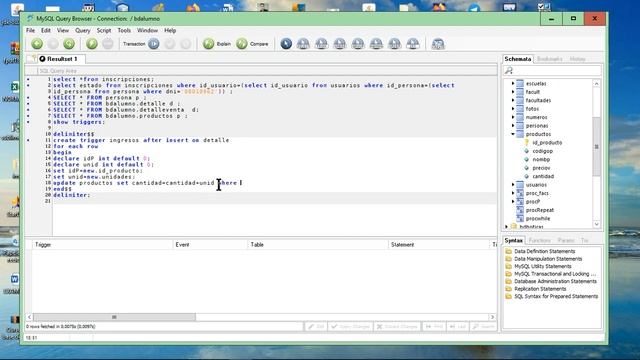This screenshot has width=640, height=360.
Task: Click the horizontal scrollbar thumb of results
Action: 114,317
